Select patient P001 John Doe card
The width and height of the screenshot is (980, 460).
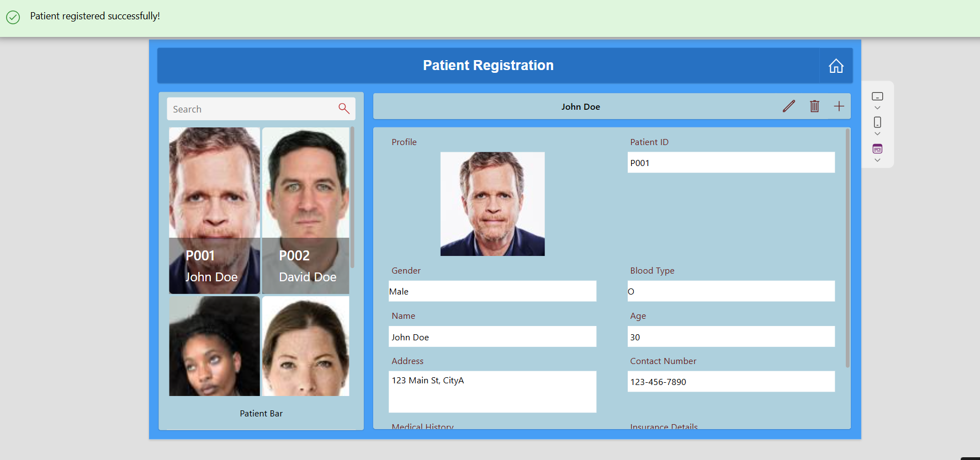click(214, 210)
